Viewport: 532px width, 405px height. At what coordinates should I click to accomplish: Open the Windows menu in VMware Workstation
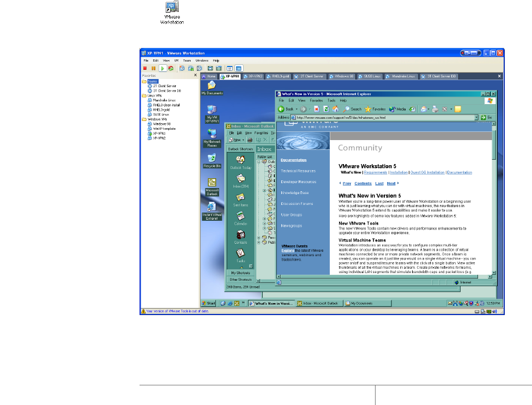[x=202, y=61]
